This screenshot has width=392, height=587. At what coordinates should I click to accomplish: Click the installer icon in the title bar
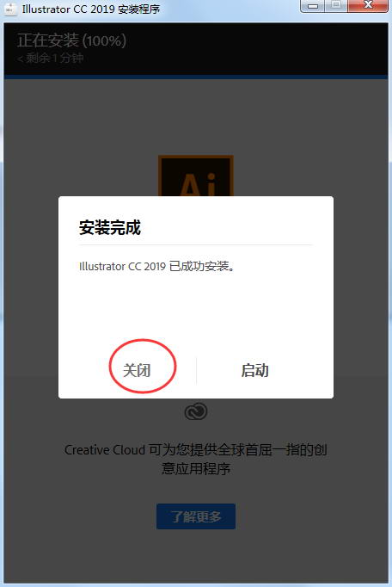(x=9, y=9)
